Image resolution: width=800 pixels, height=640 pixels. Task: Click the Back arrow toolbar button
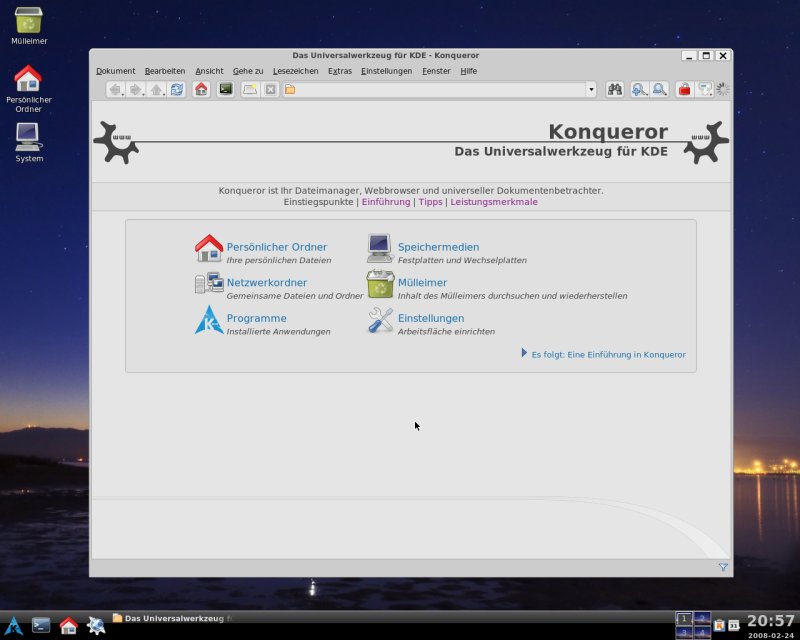click(x=115, y=90)
